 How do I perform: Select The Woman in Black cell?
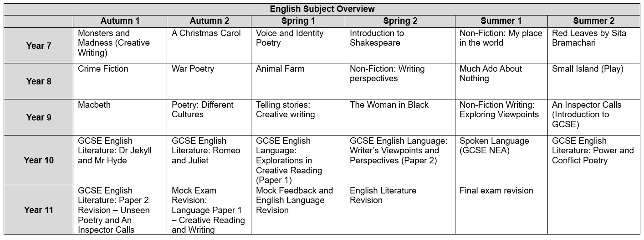pos(400,117)
